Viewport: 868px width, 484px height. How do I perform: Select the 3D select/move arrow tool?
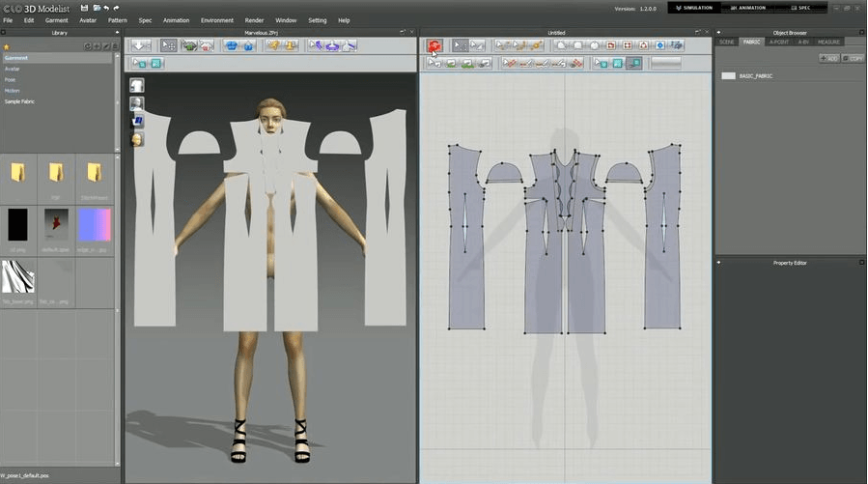(x=169, y=45)
